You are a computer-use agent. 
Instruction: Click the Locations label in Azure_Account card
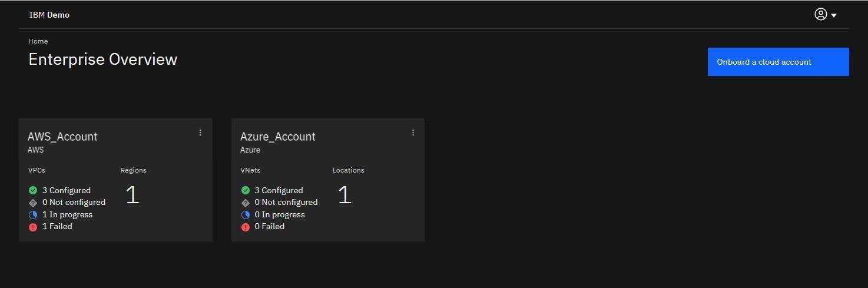tap(349, 170)
